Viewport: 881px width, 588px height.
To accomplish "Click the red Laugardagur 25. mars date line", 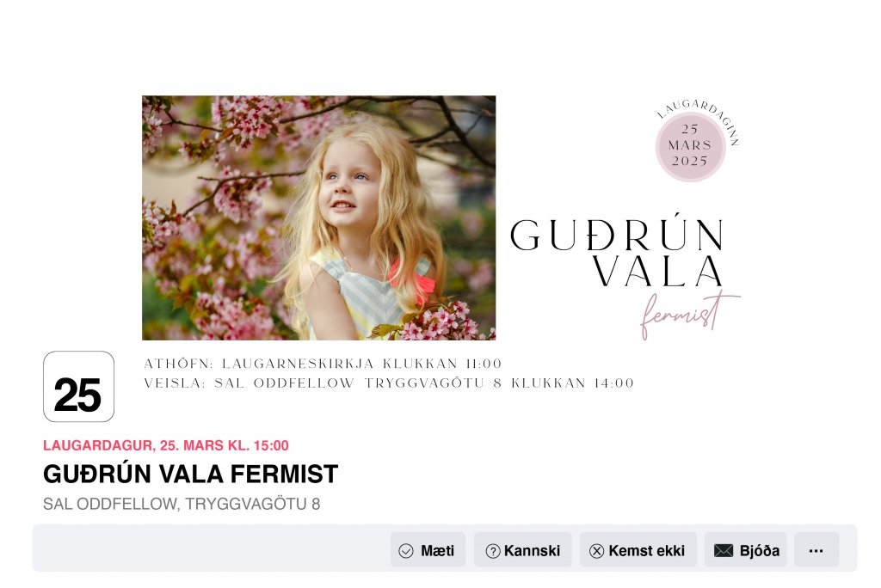I will pos(166,445).
